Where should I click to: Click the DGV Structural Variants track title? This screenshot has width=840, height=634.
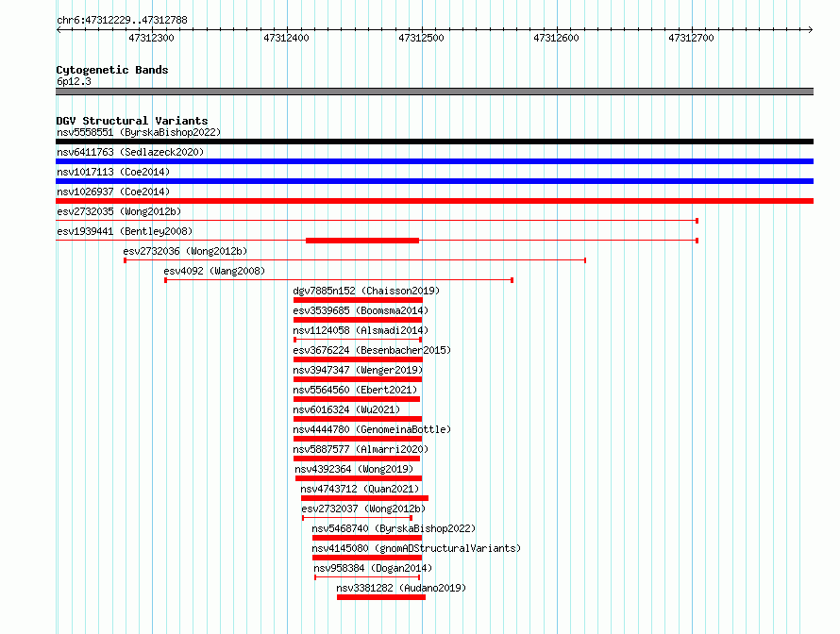tap(132, 121)
